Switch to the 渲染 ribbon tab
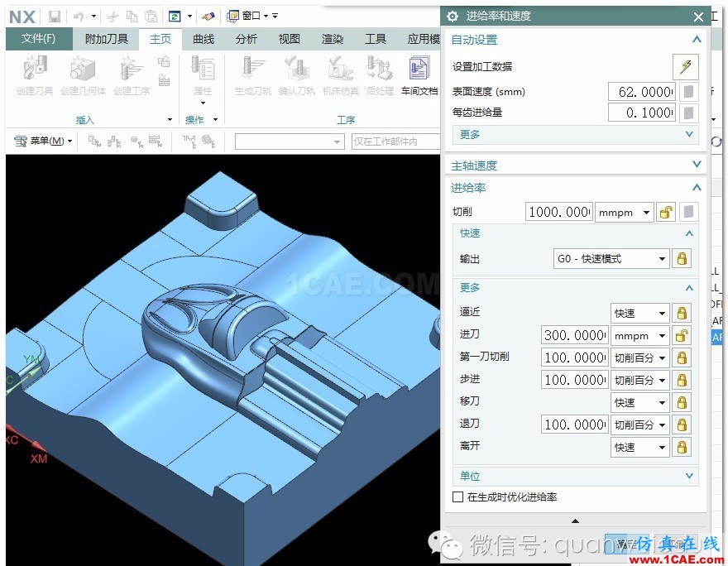This screenshot has height=566, width=728. coord(333,39)
